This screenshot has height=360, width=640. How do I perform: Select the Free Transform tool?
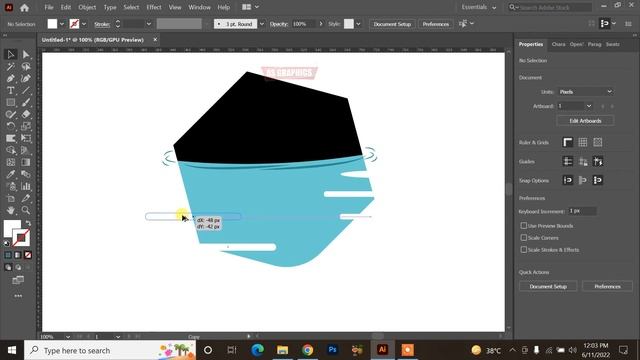pyautogui.click(x=26, y=138)
